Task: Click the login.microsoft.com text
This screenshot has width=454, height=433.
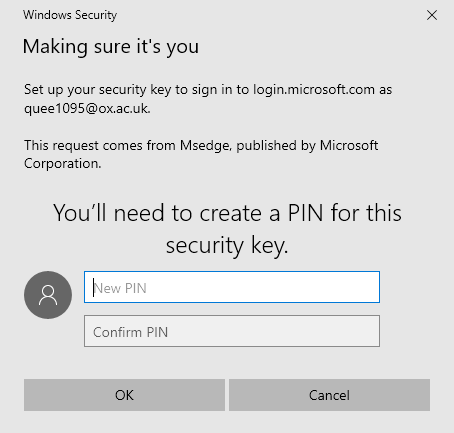Action: pos(314,90)
